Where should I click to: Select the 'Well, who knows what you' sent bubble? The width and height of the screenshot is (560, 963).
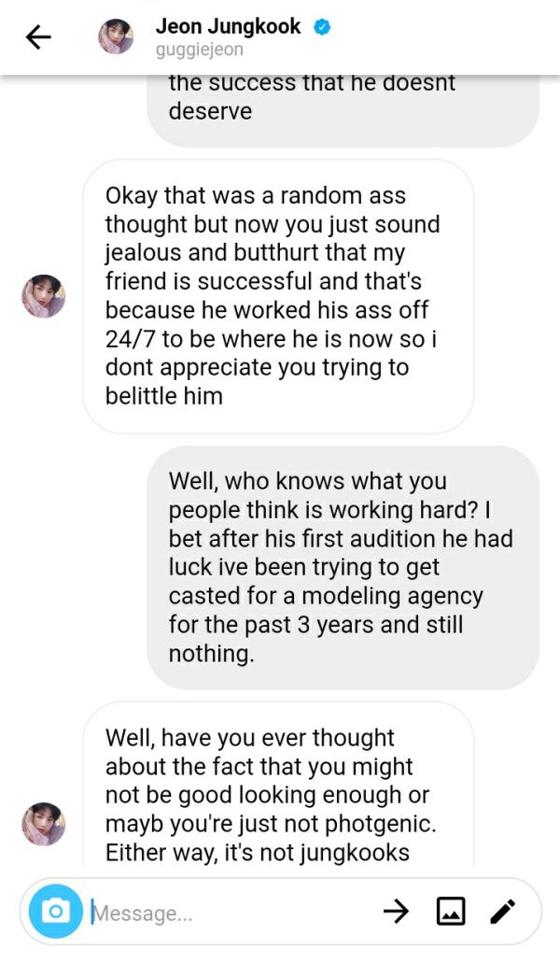point(343,567)
